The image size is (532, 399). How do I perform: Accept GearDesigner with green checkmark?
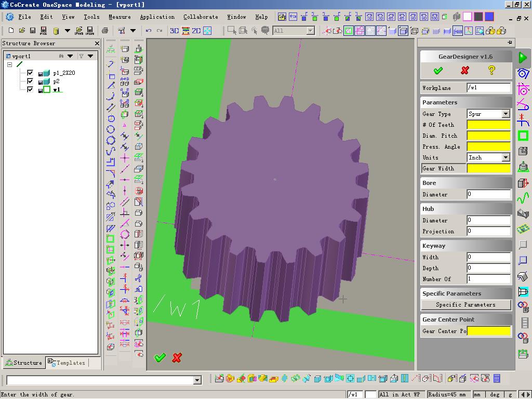pyautogui.click(x=438, y=70)
